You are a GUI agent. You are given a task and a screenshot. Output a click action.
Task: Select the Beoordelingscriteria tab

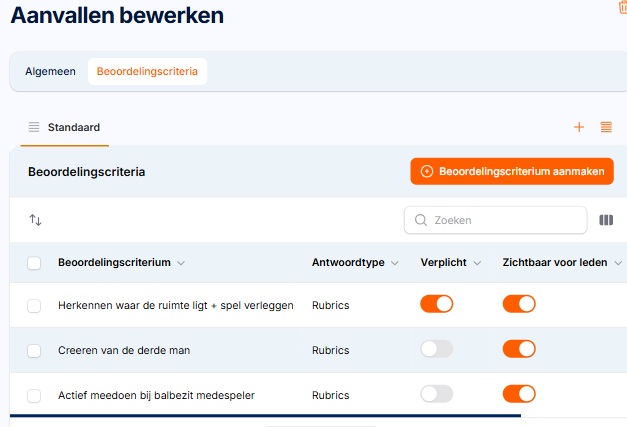147,71
